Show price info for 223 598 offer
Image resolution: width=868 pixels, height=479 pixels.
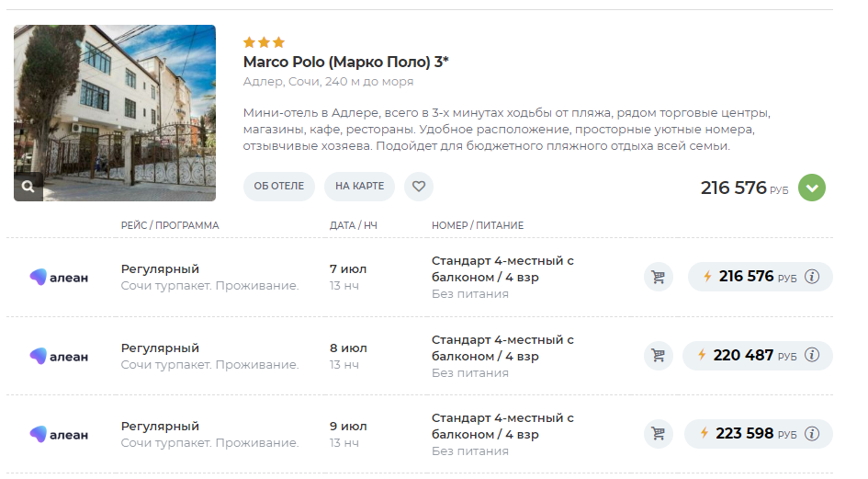(x=812, y=434)
